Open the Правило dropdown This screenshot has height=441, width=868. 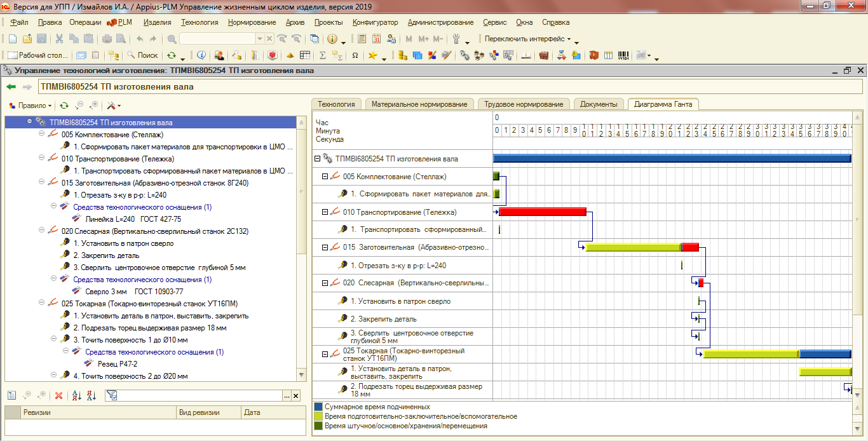[x=32, y=105]
